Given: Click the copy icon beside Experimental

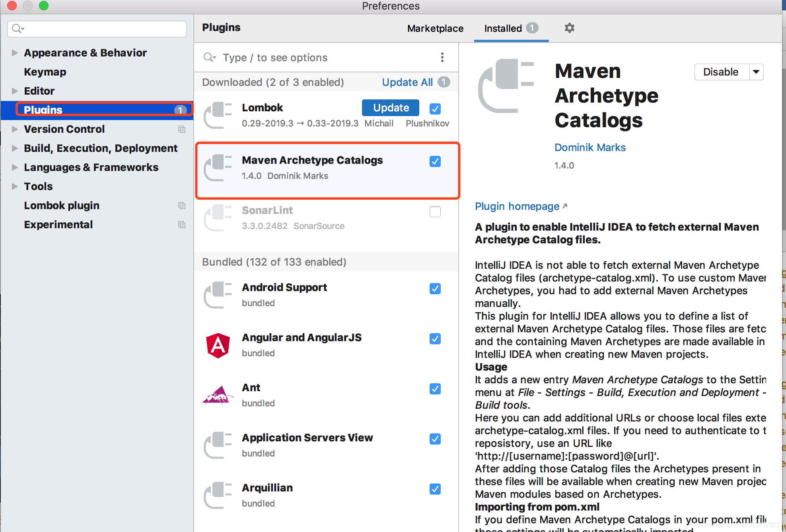Looking at the screenshot, I should point(182,225).
